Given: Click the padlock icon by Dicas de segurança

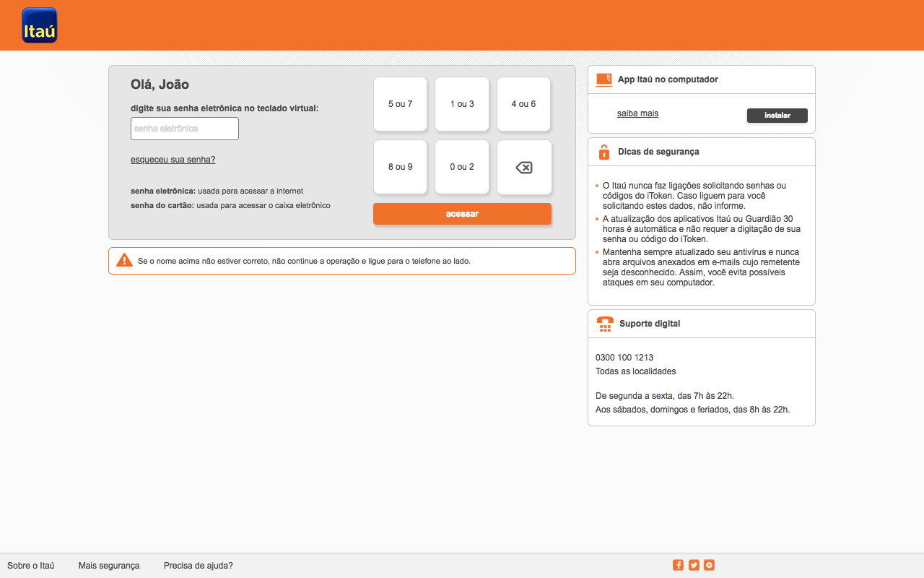Looking at the screenshot, I should click(604, 152).
